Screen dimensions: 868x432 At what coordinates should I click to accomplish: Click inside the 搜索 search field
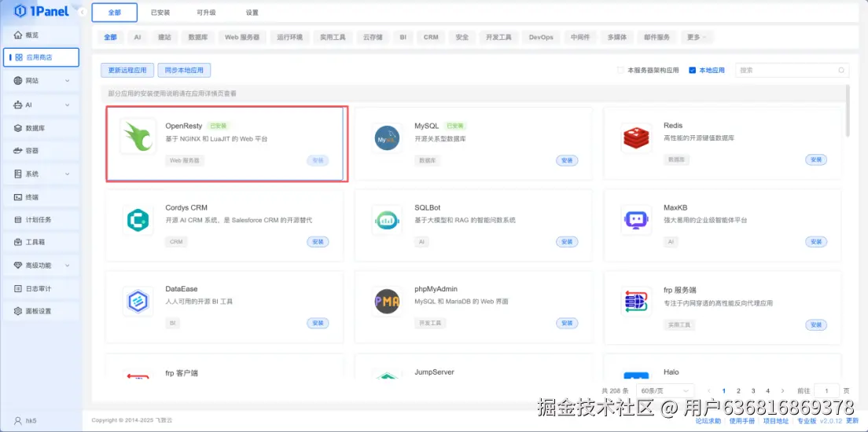pos(793,70)
